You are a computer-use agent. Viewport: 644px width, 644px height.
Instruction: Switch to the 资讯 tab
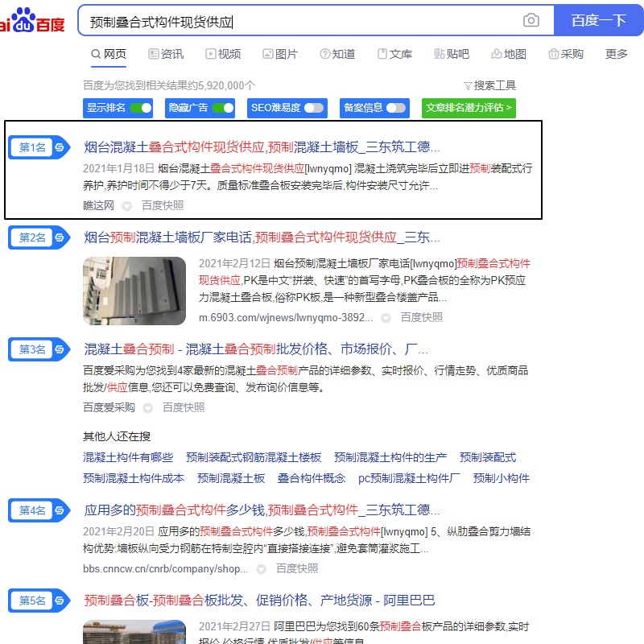pos(166,54)
